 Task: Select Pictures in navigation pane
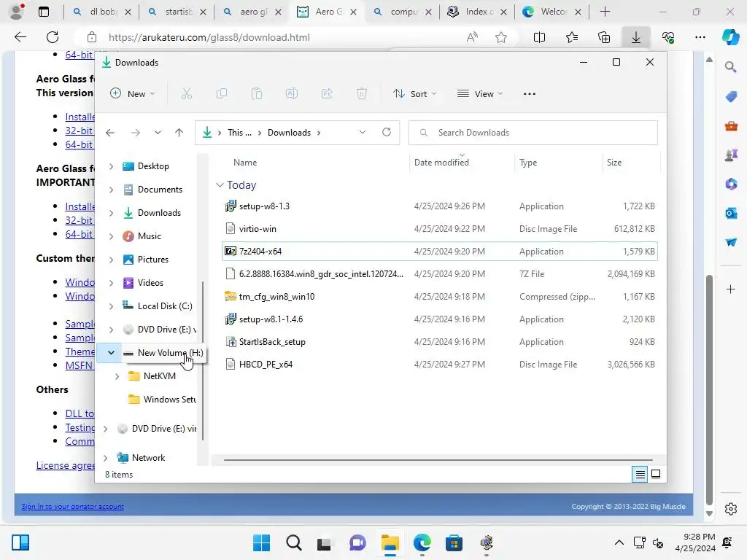152,260
